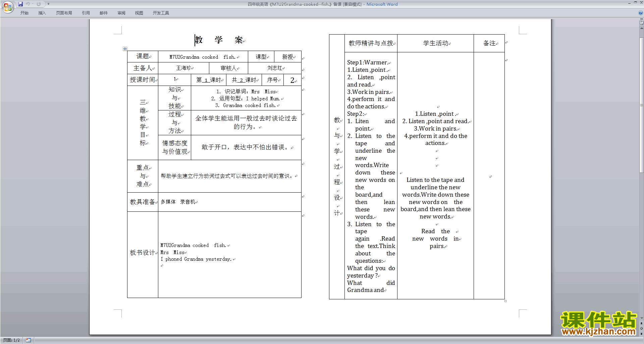Click the 第_1_课时 cell
Image resolution: width=644 pixels, height=344 pixels.
[209, 80]
